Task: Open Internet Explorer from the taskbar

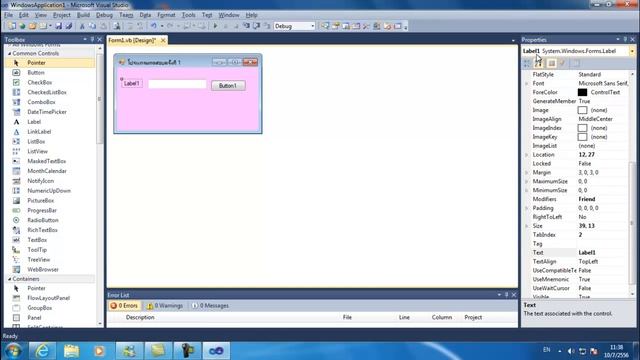Action: [x=42, y=351]
